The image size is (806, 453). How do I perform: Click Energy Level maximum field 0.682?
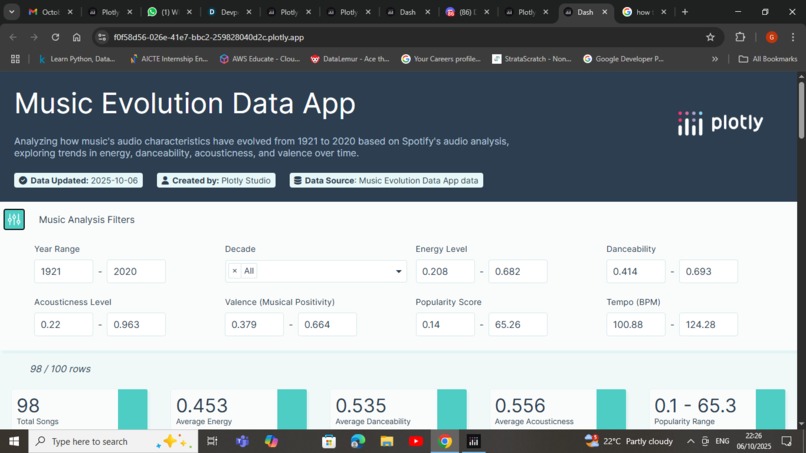(x=518, y=271)
